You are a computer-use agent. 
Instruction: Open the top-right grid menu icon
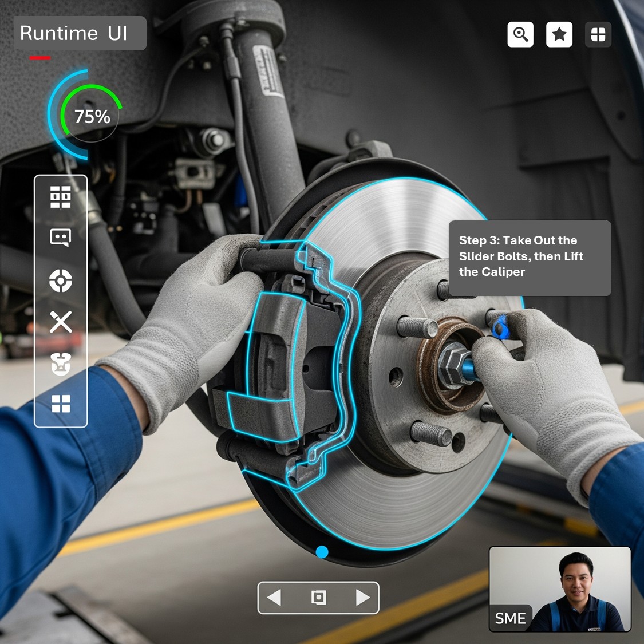tap(598, 34)
